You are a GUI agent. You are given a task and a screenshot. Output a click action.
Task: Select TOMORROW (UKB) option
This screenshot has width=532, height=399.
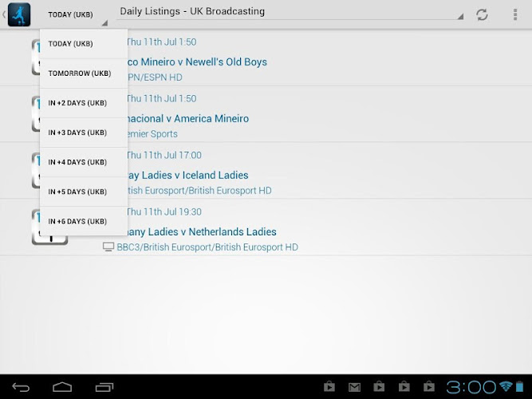[x=84, y=73]
